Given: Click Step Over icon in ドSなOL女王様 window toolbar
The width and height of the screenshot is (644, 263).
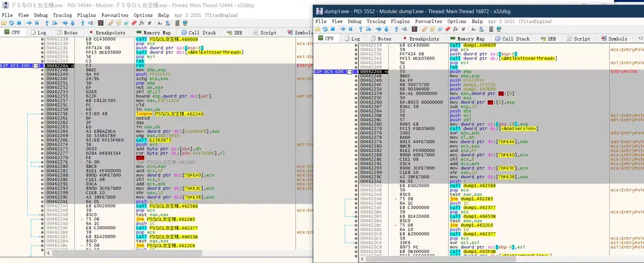Looking at the screenshot, I should [55, 23].
